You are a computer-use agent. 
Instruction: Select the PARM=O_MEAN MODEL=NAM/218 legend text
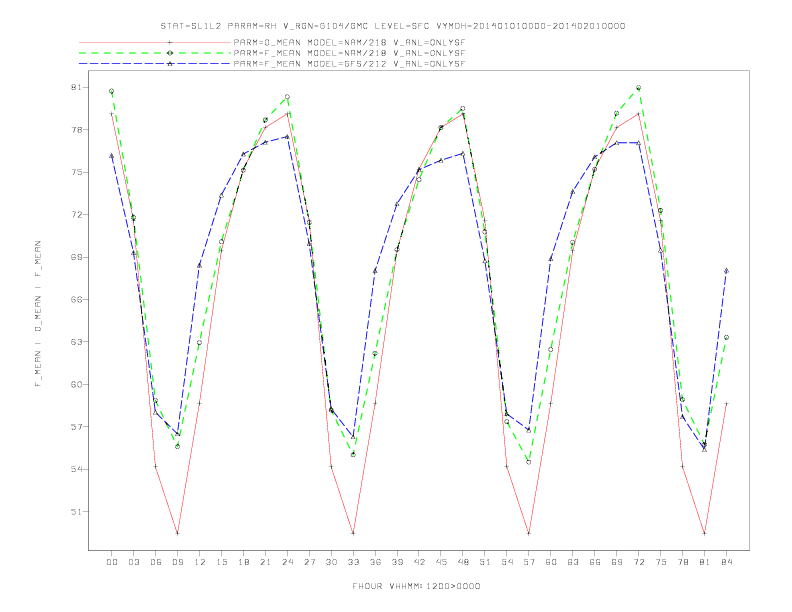click(x=349, y=42)
